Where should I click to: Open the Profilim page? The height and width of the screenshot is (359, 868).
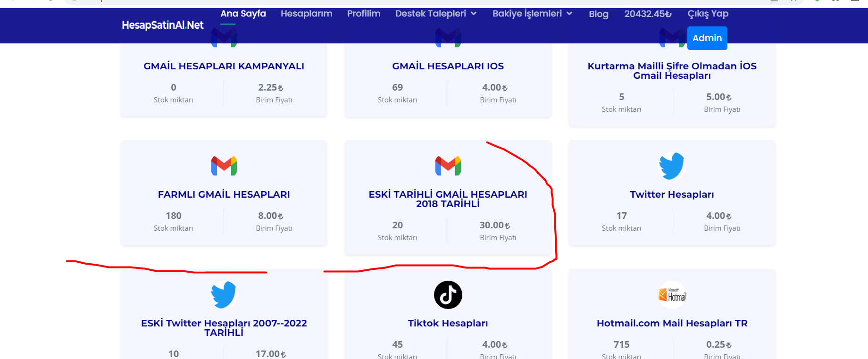(x=364, y=14)
